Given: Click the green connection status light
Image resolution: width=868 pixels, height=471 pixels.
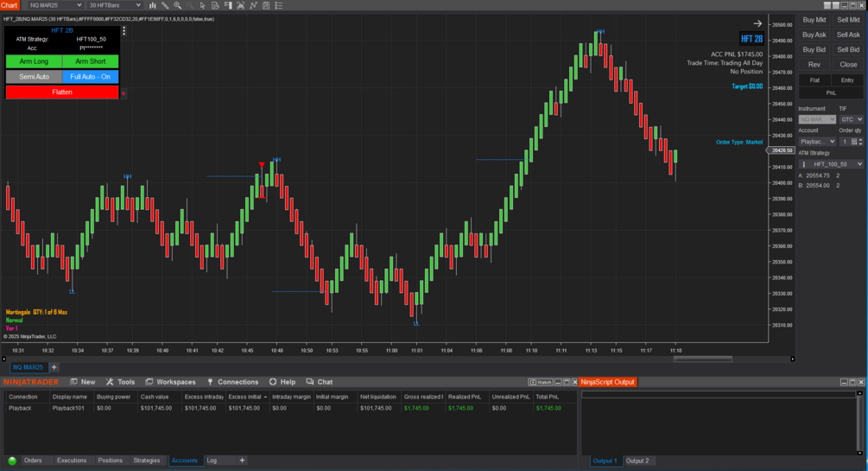Looking at the screenshot, I should (x=12, y=461).
